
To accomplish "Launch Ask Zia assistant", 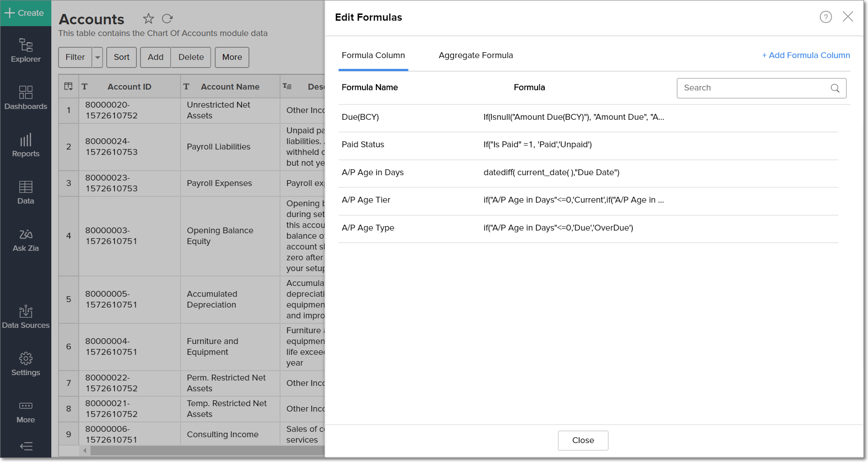I will click(x=26, y=240).
